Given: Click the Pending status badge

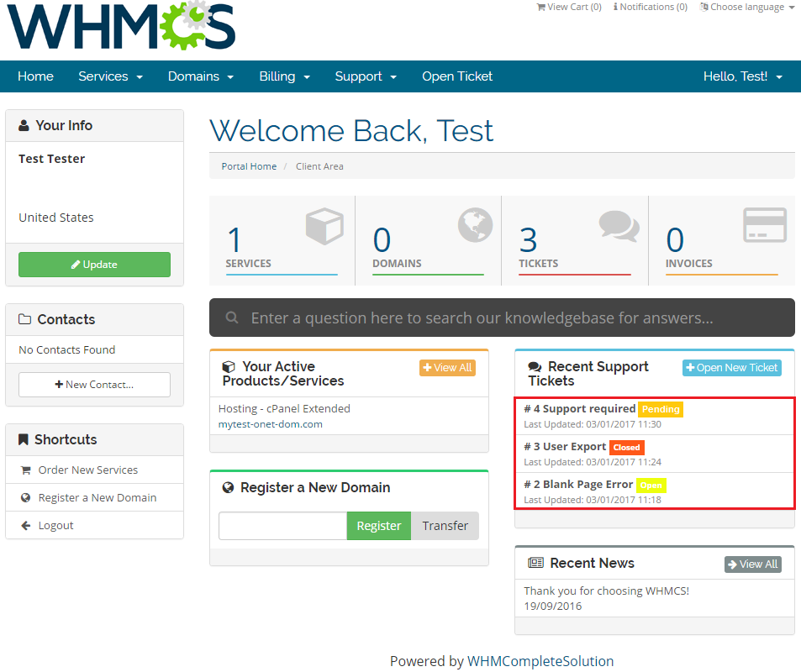Looking at the screenshot, I should coord(661,409).
